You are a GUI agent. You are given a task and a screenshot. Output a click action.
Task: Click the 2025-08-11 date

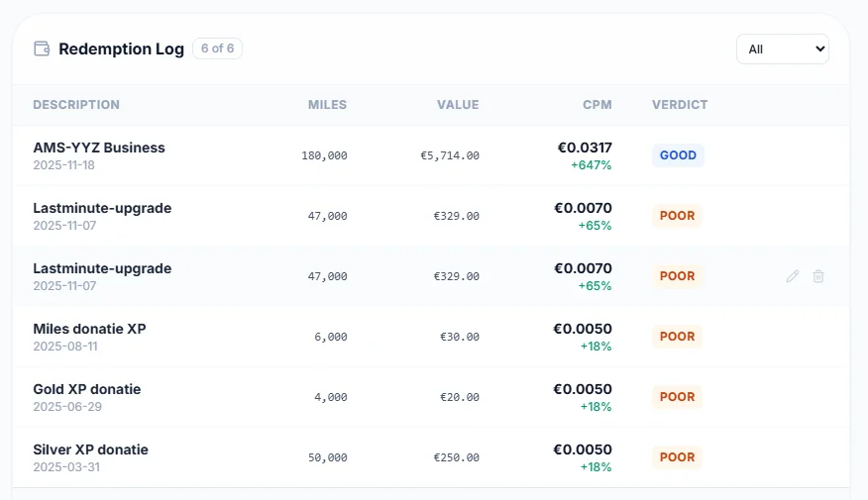pos(65,347)
